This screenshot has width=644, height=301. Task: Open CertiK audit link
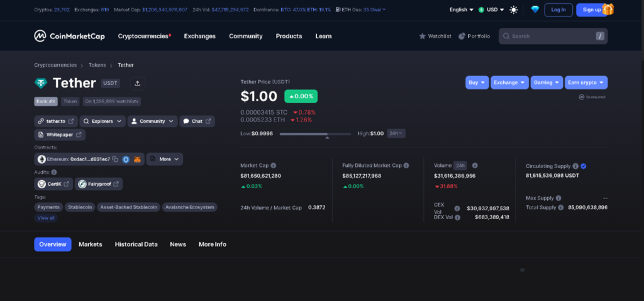pos(54,184)
